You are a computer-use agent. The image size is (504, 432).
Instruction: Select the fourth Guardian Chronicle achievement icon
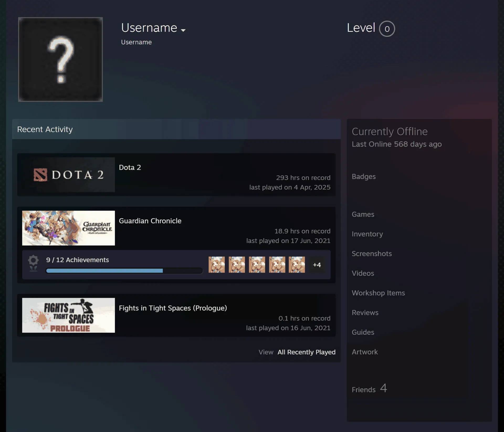coord(277,265)
